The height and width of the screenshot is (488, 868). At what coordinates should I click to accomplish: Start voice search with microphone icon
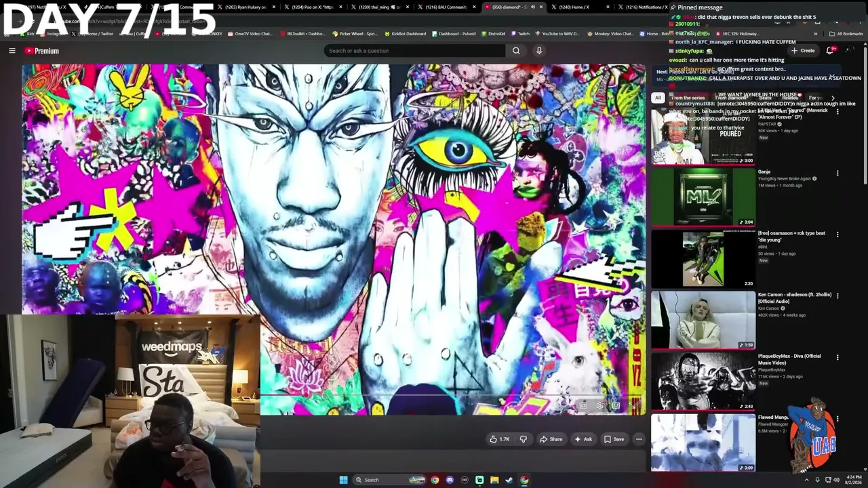tap(539, 51)
